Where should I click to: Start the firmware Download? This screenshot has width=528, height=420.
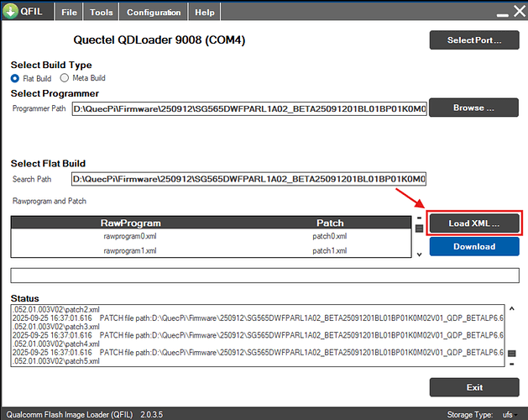(474, 246)
